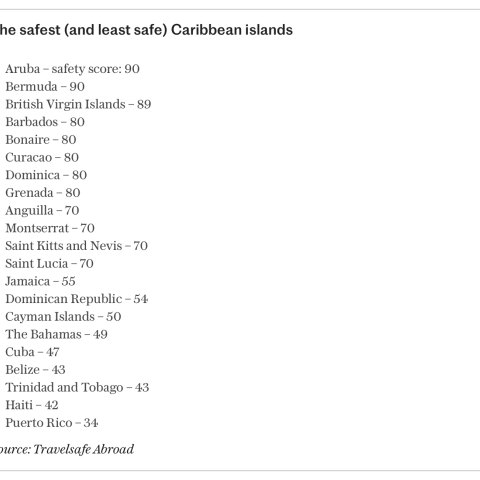Click the Dominica – 80 entry
480x480 pixels.
(46, 175)
